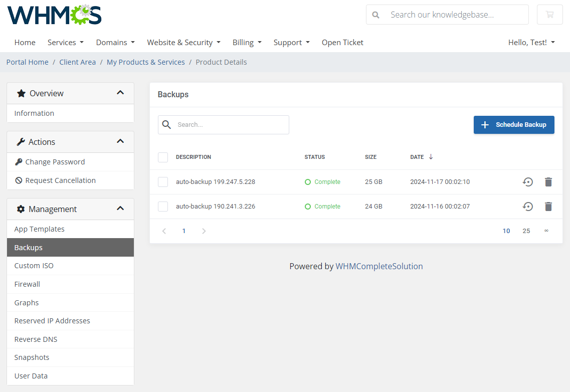The width and height of the screenshot is (570, 392).
Task: Open the shopping cart icon
Action: 549,15
